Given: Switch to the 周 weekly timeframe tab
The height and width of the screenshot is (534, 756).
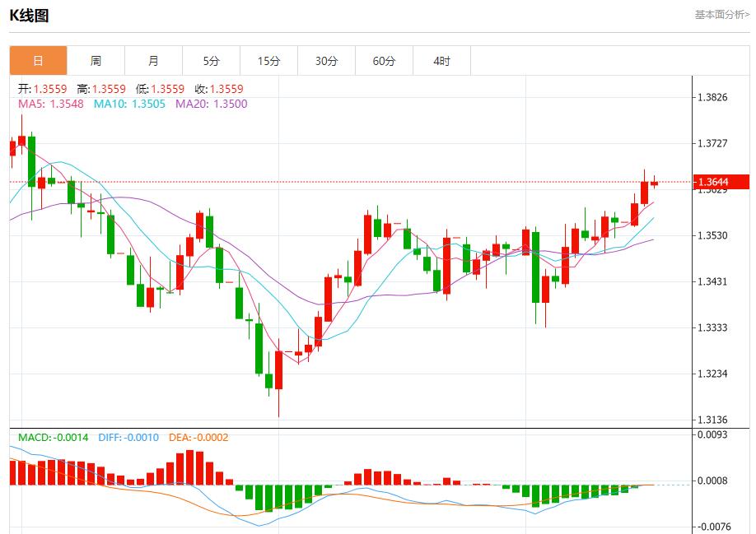Looking at the screenshot, I should click(x=96, y=60).
